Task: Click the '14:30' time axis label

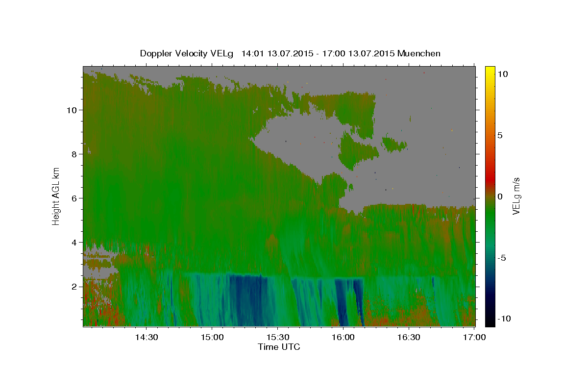Action: (146, 338)
